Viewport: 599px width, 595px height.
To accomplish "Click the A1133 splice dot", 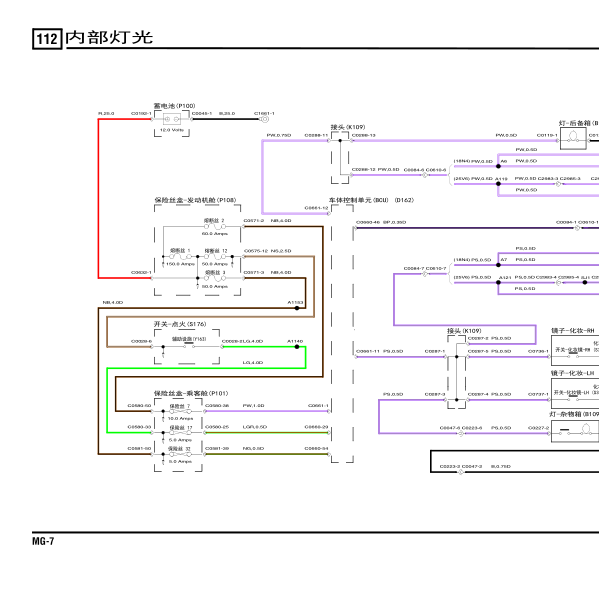I will point(297,308).
